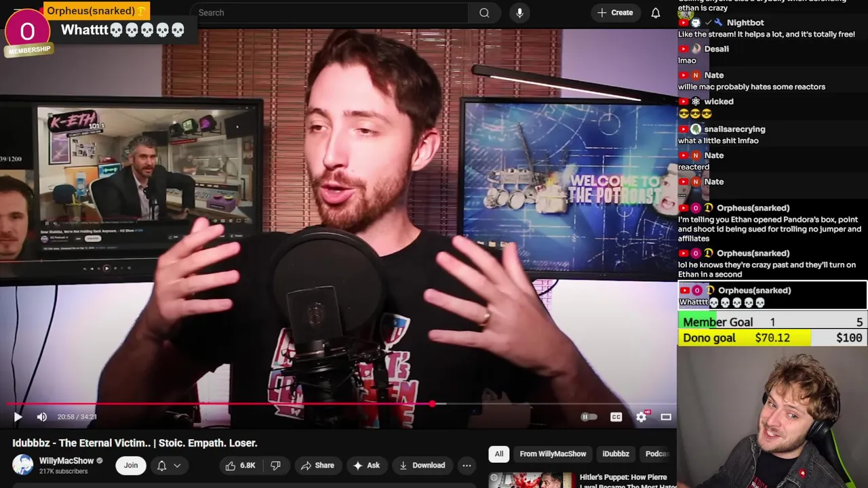Image resolution: width=868 pixels, height=488 pixels.
Task: Switch to theater mode icon
Action: pyautogui.click(x=666, y=417)
